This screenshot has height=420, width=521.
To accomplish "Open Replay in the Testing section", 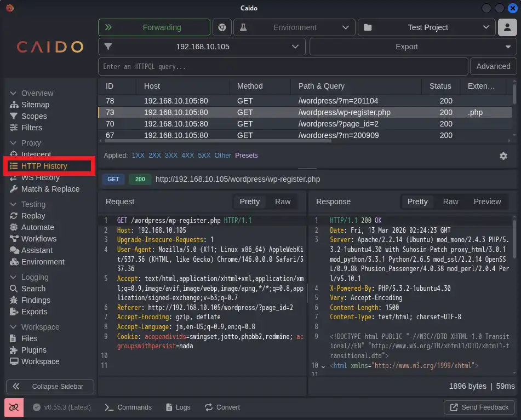I will [33, 216].
